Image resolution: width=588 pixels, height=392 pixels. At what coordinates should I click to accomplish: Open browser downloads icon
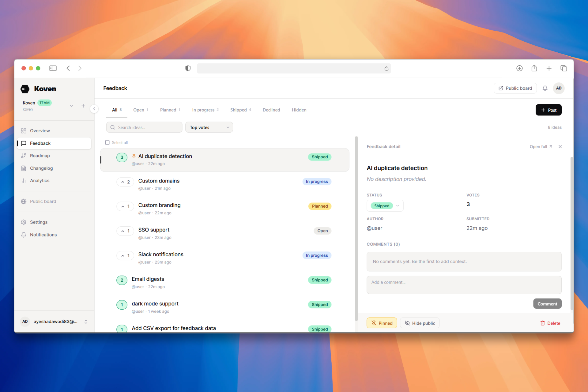coord(519,68)
